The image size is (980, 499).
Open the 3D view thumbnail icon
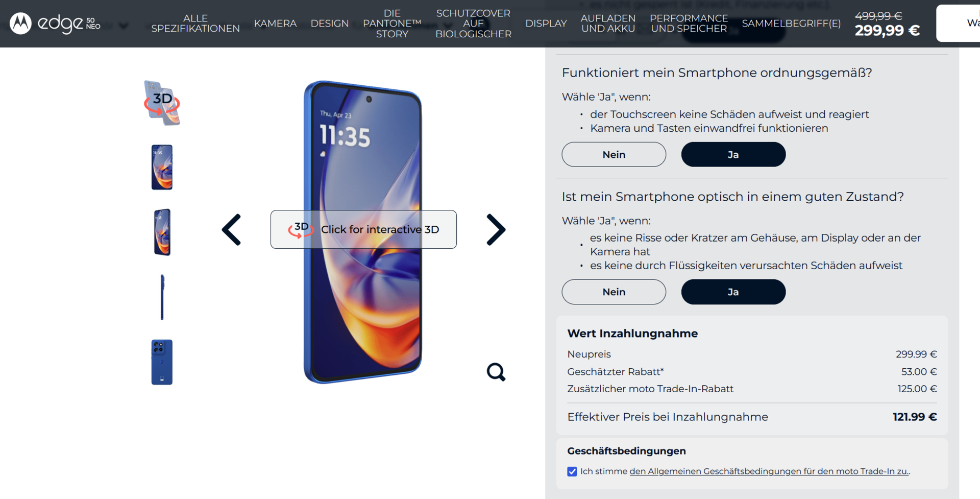(162, 103)
